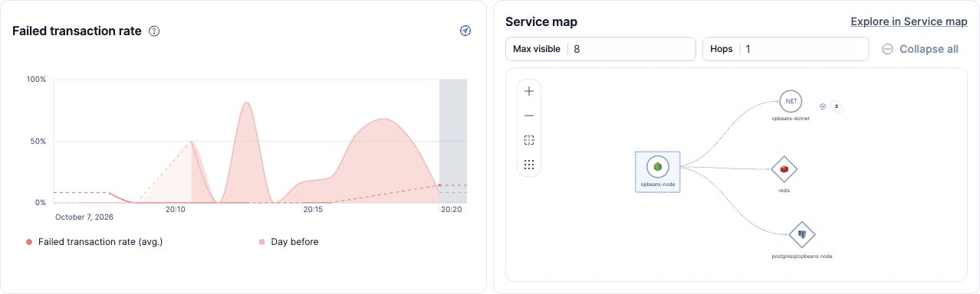Select the postgresql/opbeans-node database node
This screenshot has height=294, width=980.
pyautogui.click(x=802, y=235)
